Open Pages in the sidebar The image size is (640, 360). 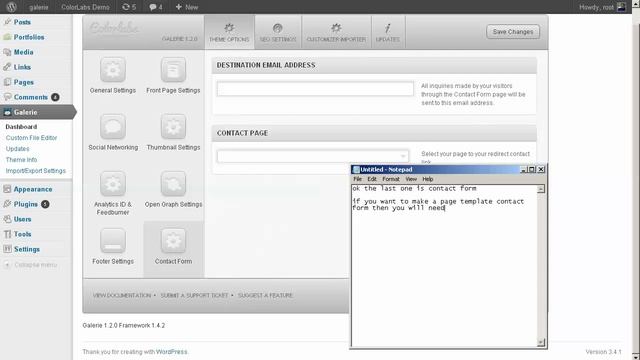[23, 82]
